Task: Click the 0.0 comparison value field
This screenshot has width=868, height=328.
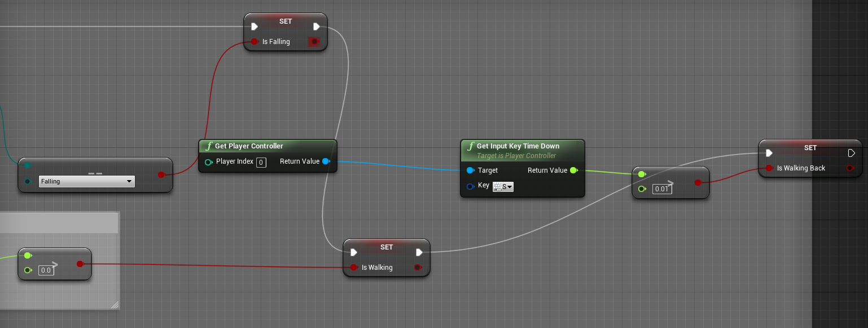Action: pyautogui.click(x=46, y=270)
